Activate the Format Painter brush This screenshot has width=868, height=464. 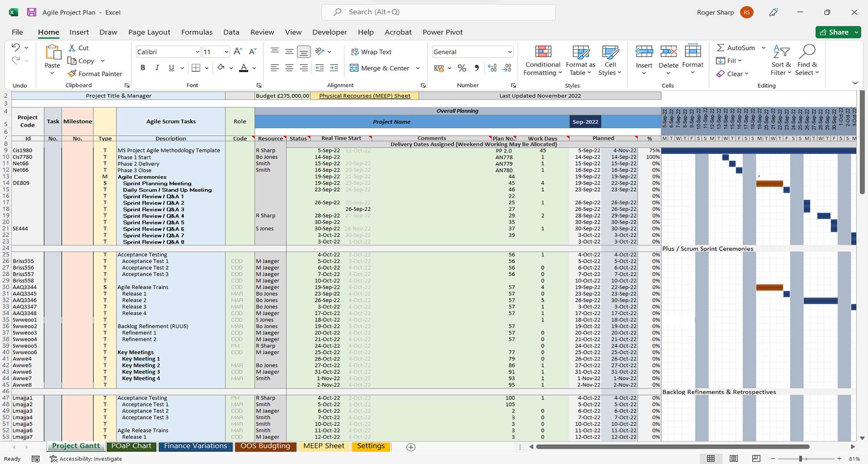coord(72,74)
